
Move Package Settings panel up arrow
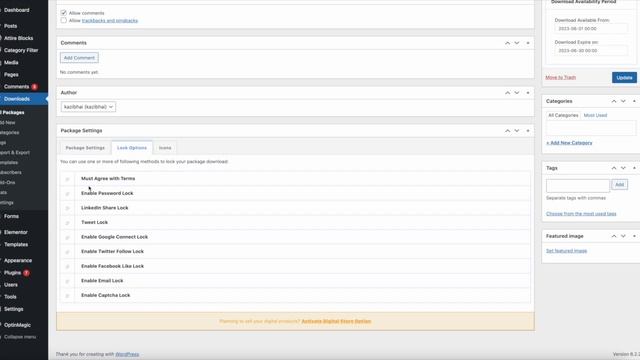507,131
